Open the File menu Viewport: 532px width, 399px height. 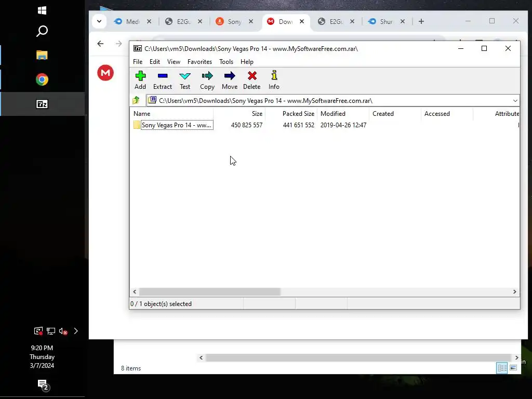138,62
